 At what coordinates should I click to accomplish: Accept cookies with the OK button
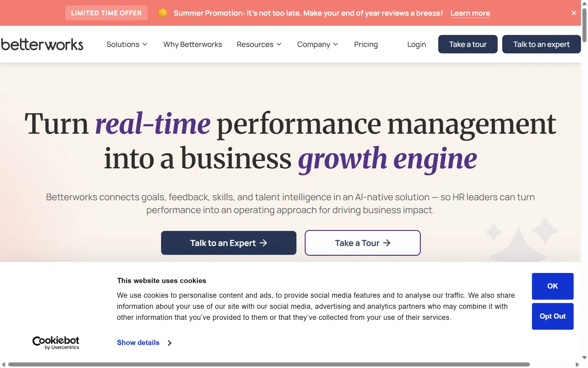click(552, 286)
